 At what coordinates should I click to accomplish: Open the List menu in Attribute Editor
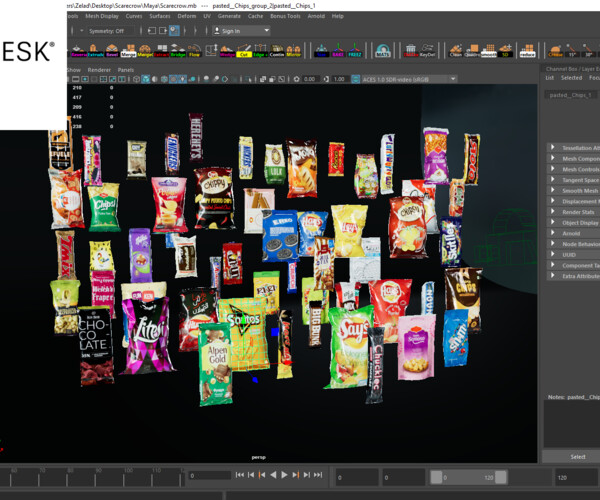(549, 78)
